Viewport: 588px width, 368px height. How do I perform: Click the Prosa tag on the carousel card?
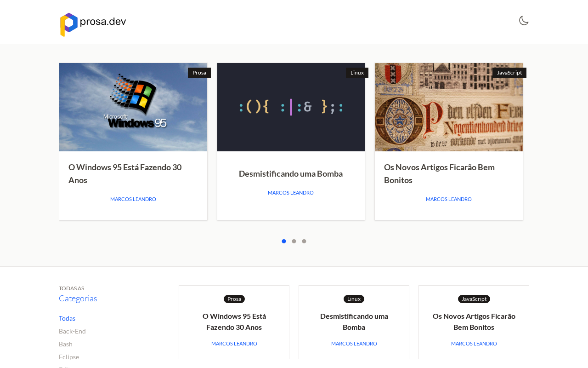[199, 73]
